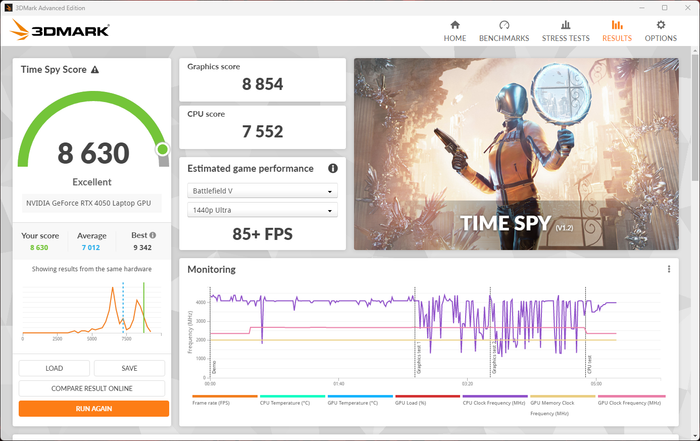
Task: Toggle GPU Clock Frequency legend series
Action: coord(631,400)
